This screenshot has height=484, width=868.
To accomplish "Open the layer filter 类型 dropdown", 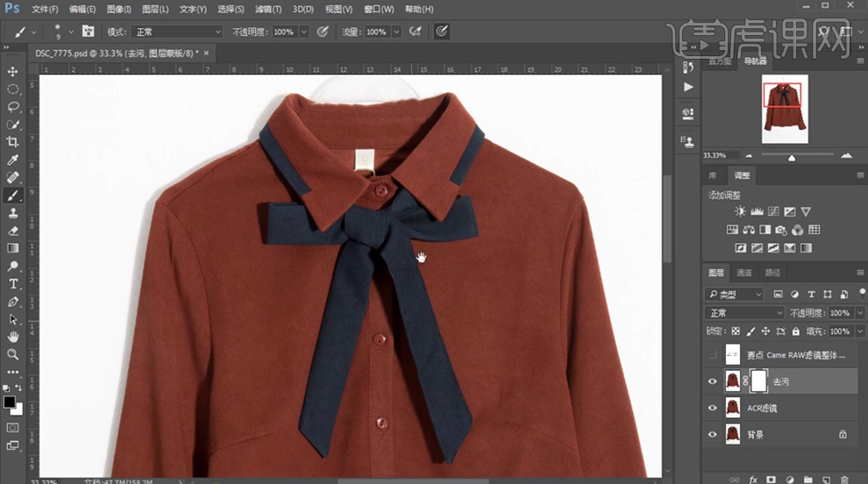I will 735,294.
